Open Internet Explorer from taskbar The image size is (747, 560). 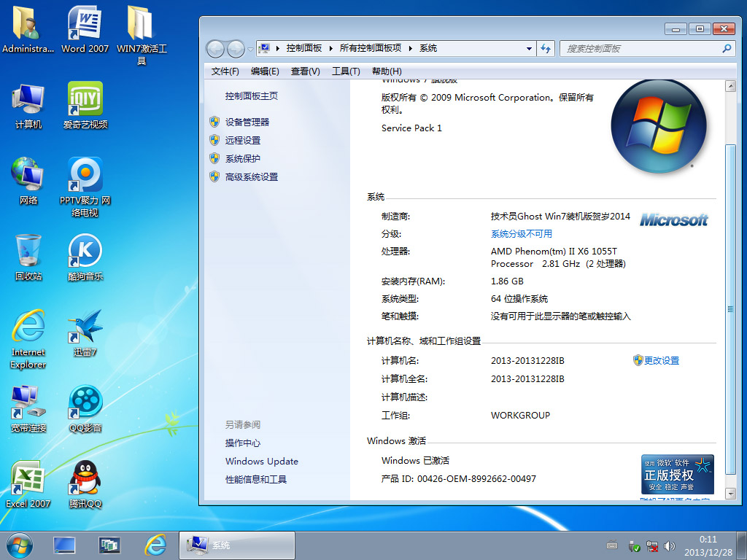pos(155,545)
